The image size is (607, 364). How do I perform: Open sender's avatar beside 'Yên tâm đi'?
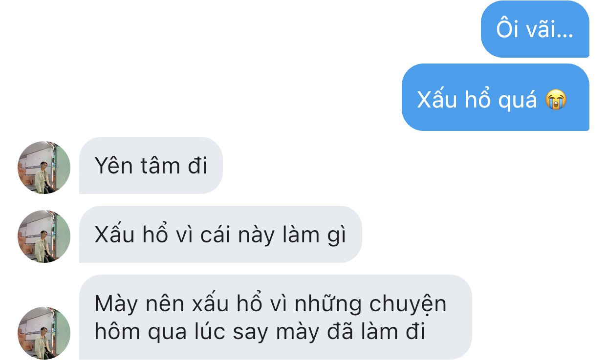pyautogui.click(x=44, y=168)
